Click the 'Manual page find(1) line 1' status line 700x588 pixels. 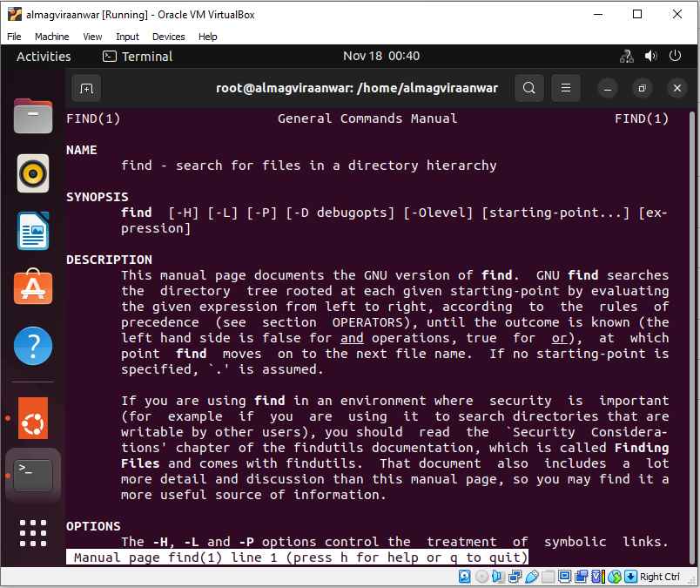[297, 558]
